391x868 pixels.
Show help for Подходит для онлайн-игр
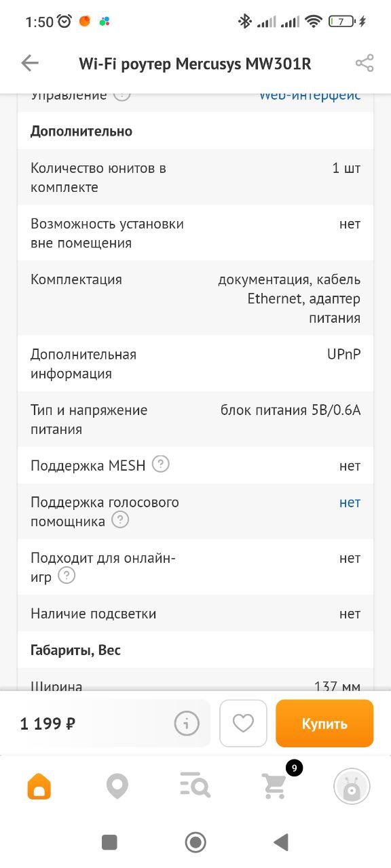[67, 576]
